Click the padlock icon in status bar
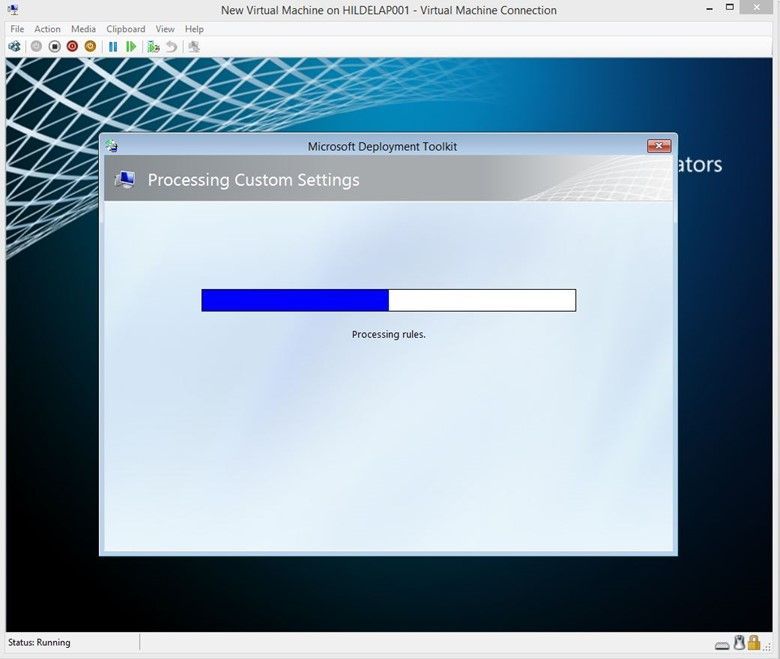 (754, 643)
